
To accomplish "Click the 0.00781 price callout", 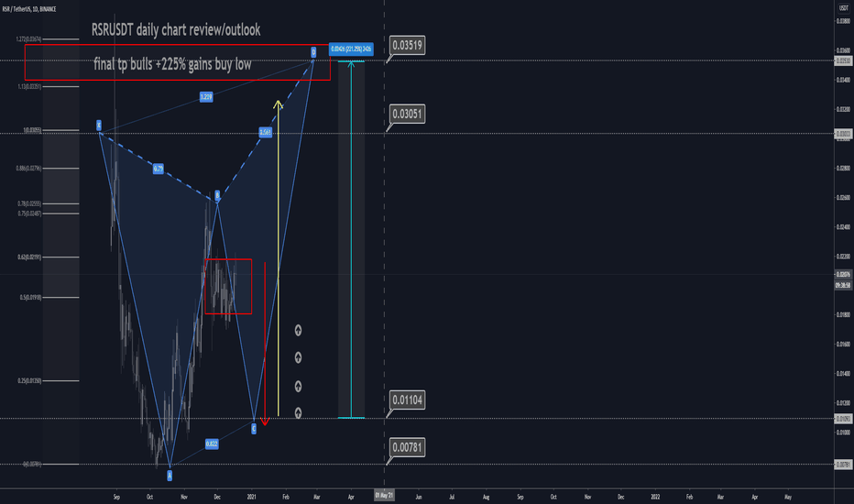I will click(408, 447).
